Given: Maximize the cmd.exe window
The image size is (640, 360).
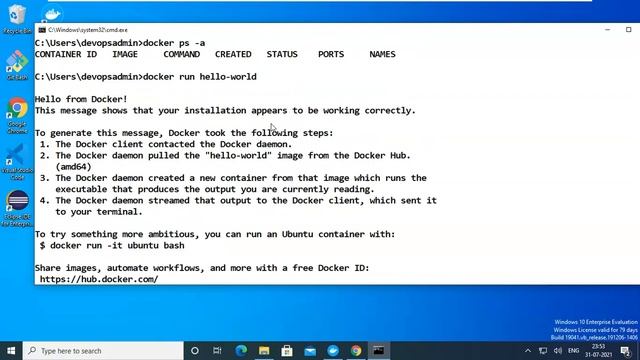Looking at the screenshot, I should (629, 30).
